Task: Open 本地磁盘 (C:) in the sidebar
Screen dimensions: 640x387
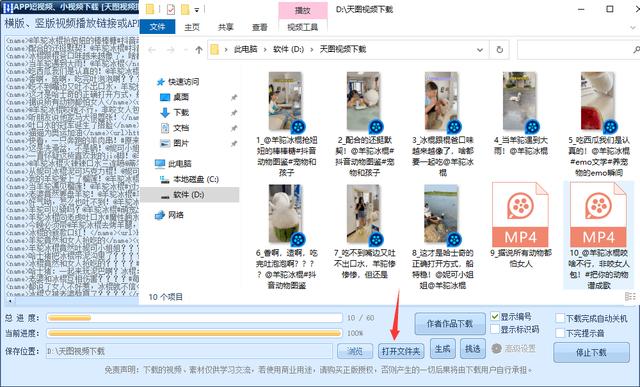Action: (x=195, y=179)
